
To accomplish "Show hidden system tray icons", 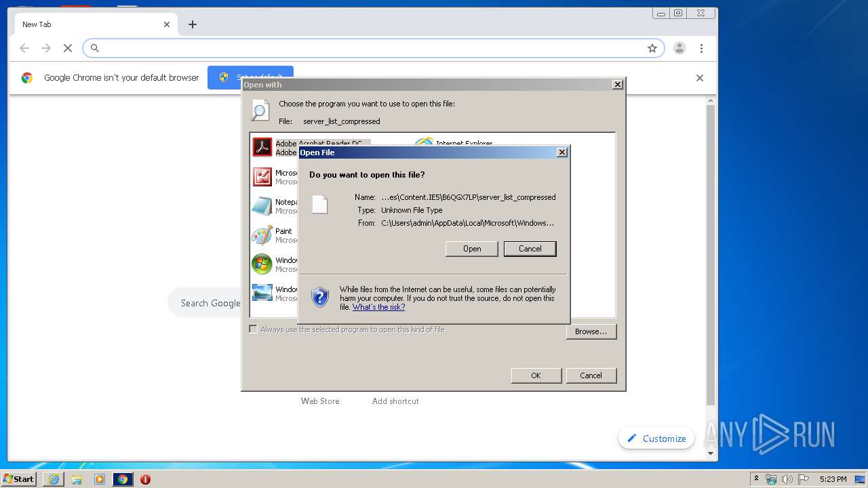I will pyautogui.click(x=756, y=479).
